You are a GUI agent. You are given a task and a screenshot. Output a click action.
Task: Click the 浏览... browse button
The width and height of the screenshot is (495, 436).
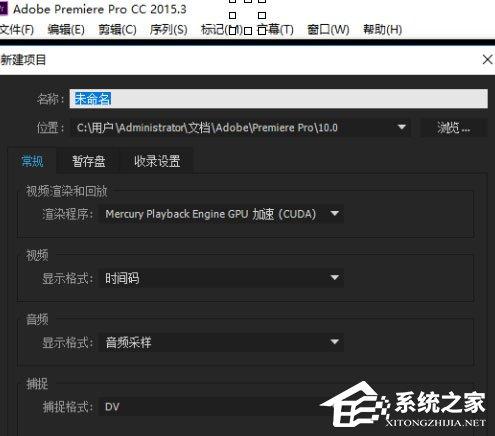point(453,128)
